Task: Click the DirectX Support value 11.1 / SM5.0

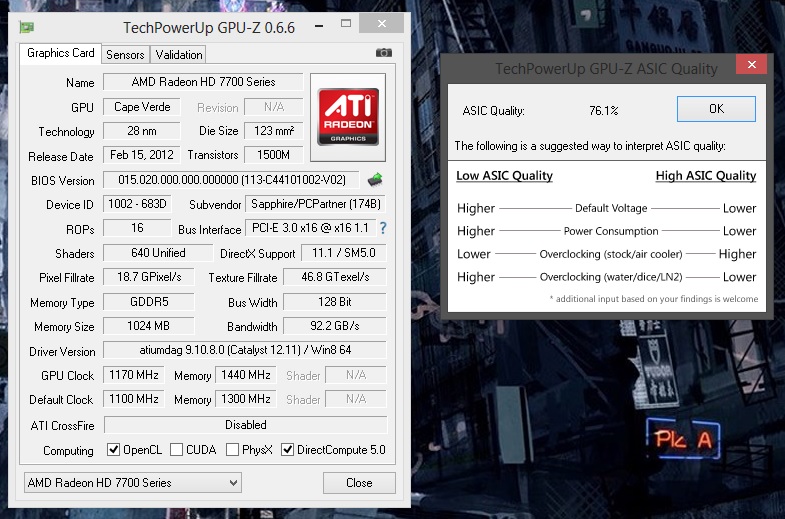Action: tap(343, 253)
